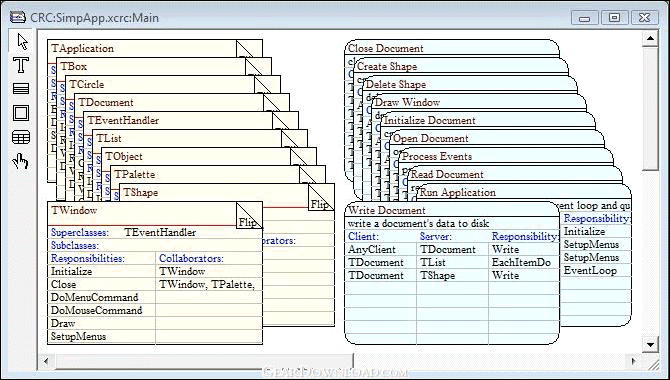Click flip corner of TCircle card
Viewport: 670px width, 380px height.
click(x=267, y=84)
